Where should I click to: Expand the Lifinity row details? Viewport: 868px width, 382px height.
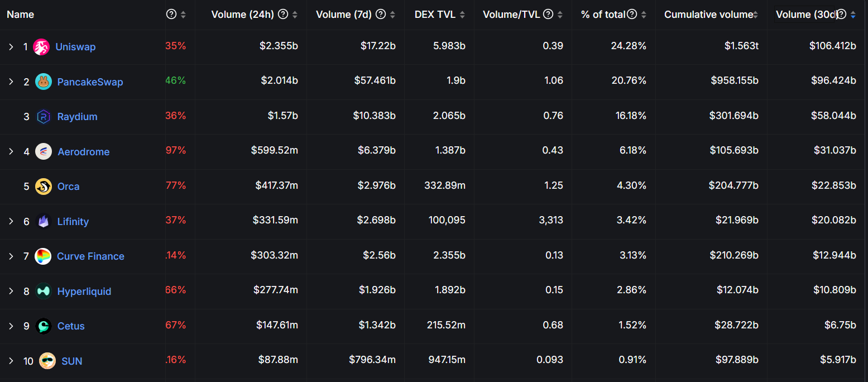tap(11, 221)
